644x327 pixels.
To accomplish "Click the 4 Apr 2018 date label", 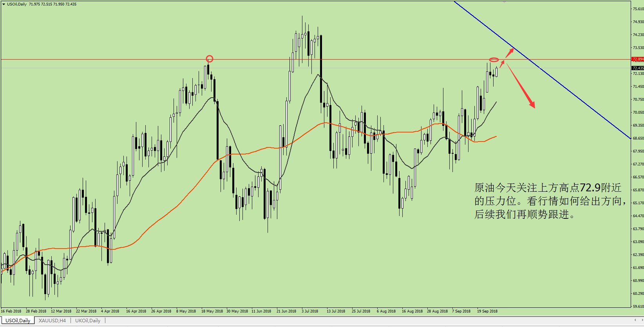I will [x=110, y=311].
